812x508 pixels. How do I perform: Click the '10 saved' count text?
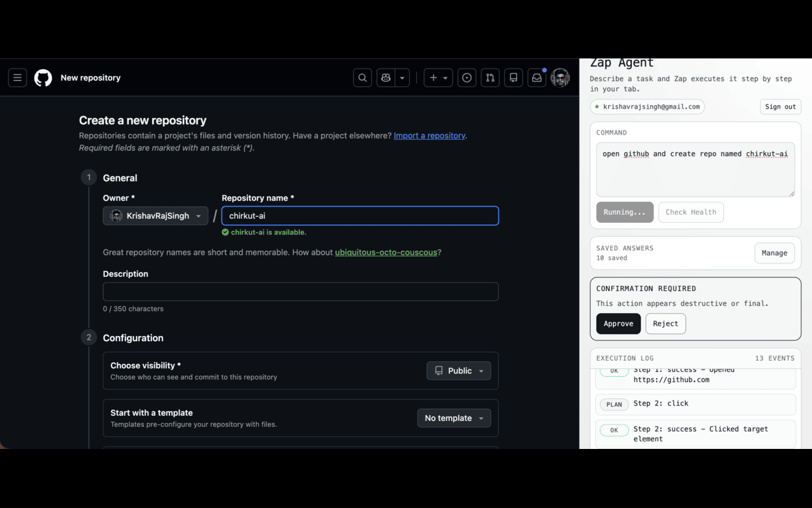point(612,258)
